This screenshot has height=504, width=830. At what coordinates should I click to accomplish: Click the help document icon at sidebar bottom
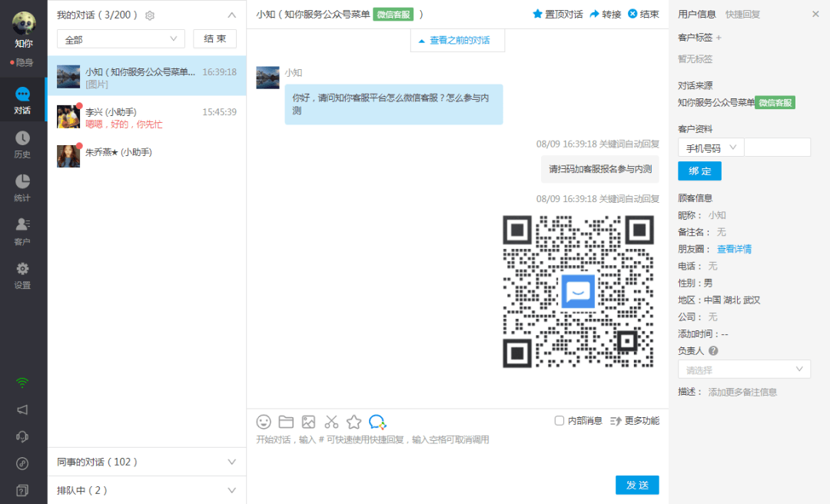tap(22, 490)
